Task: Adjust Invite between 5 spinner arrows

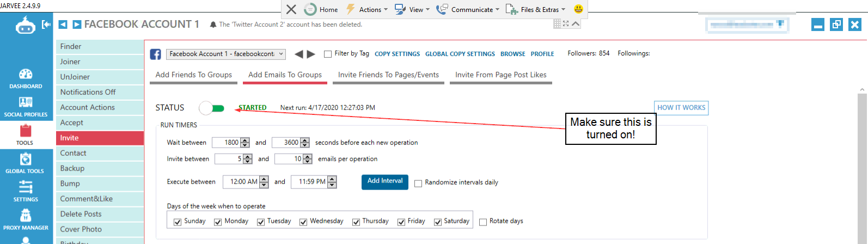Action: [248, 159]
